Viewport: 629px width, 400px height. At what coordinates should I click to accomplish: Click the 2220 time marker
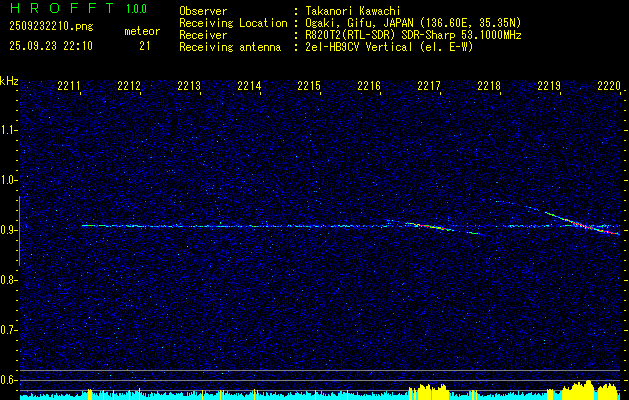tap(609, 85)
